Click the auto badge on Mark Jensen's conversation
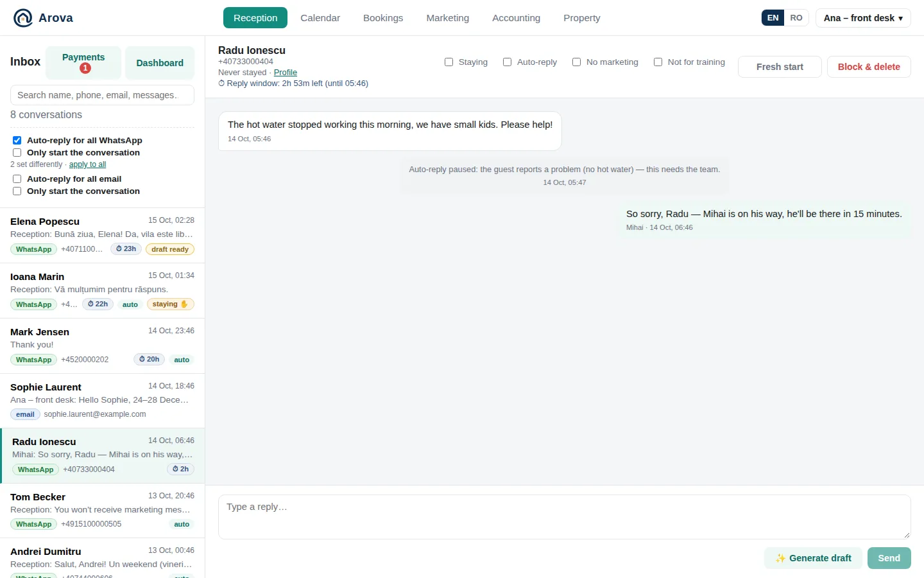This screenshot has width=924, height=578. coord(182,360)
